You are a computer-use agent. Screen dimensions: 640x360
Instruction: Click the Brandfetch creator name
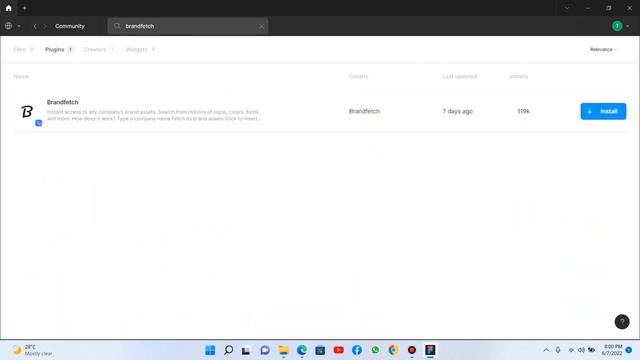coord(364,111)
